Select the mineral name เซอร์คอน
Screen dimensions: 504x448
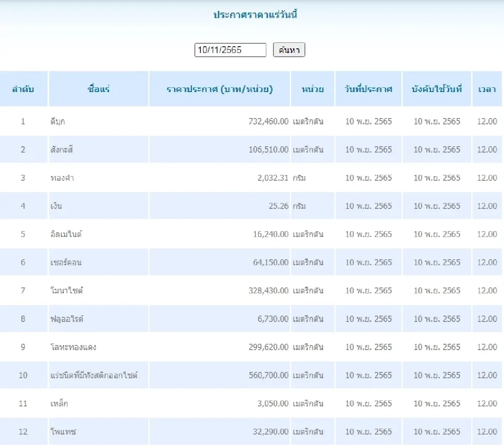point(66,262)
